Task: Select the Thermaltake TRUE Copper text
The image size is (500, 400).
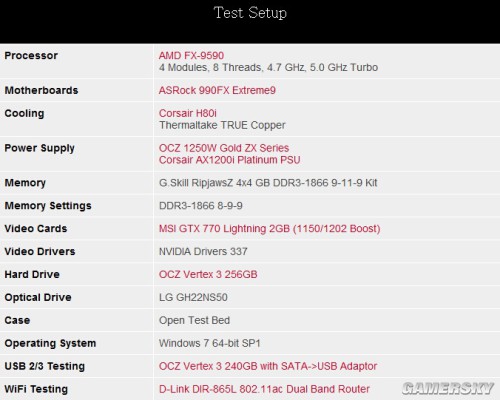Action: [222, 125]
